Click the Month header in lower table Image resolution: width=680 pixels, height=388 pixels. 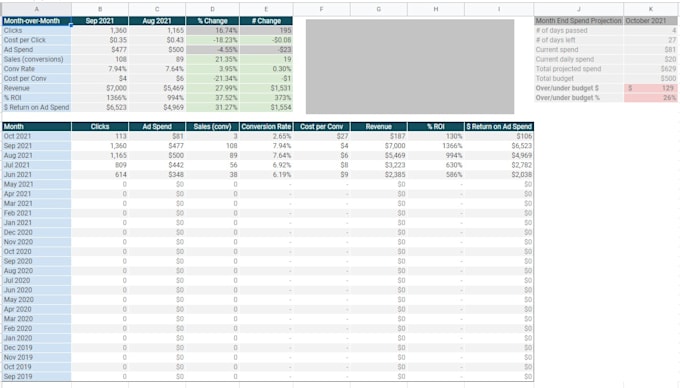pyautogui.click(x=36, y=127)
